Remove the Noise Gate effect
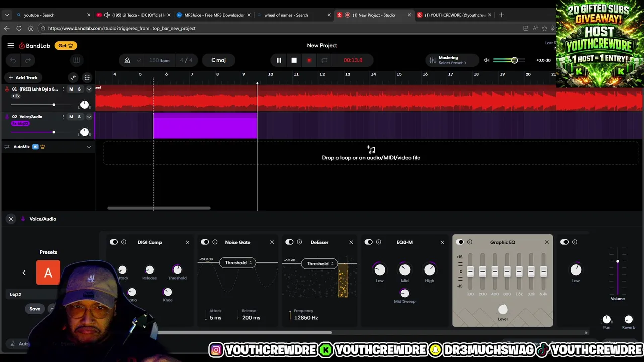Screen dimensions: 644x362 click(x=272, y=242)
